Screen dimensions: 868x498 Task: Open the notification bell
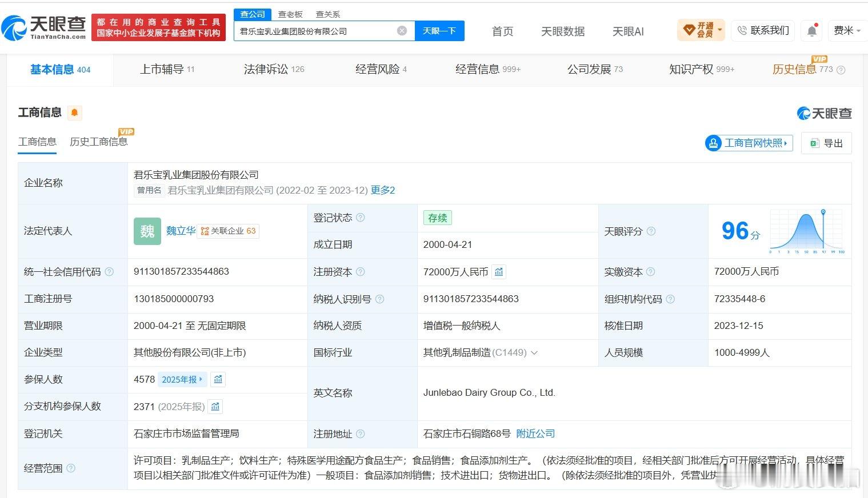pyautogui.click(x=811, y=31)
